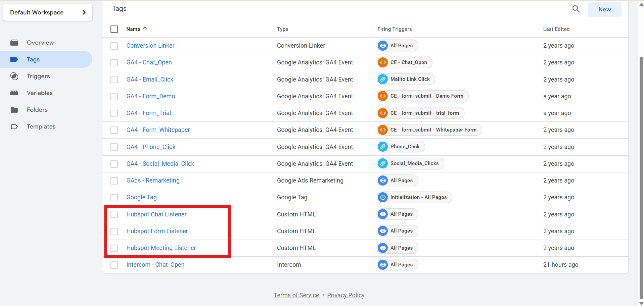
Task: Go to Triggers in the left navigation
Action: pos(38,76)
